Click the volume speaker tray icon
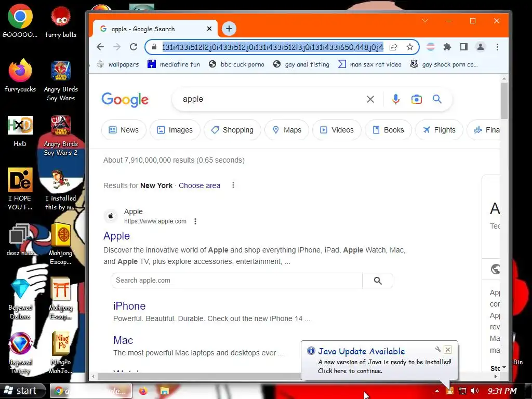 [x=475, y=391]
